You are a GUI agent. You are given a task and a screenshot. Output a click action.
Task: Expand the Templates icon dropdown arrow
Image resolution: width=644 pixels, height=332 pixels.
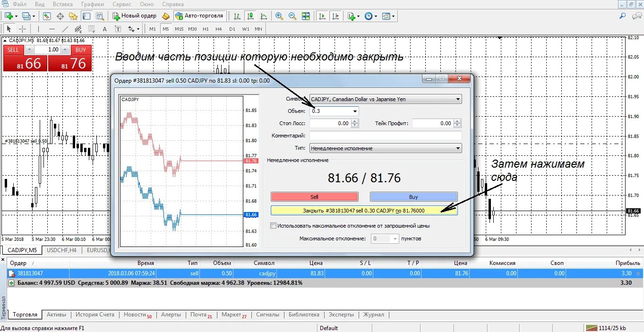tap(393, 16)
